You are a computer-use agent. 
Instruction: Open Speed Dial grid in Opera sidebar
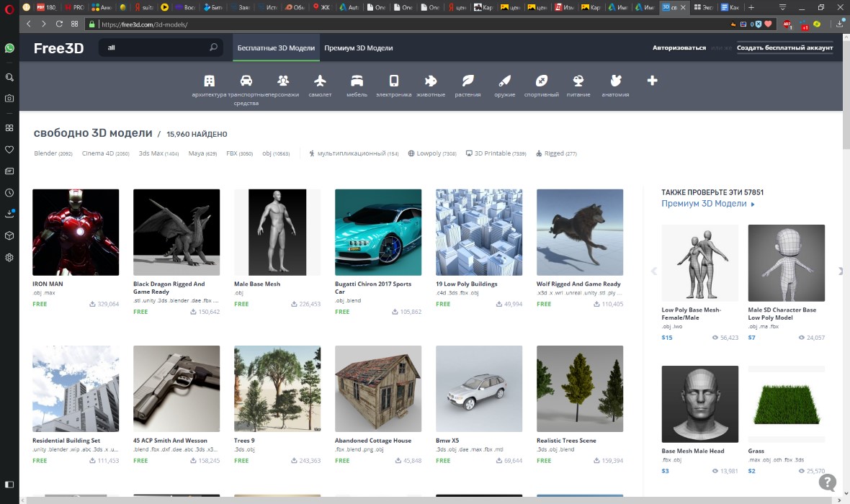click(x=9, y=128)
